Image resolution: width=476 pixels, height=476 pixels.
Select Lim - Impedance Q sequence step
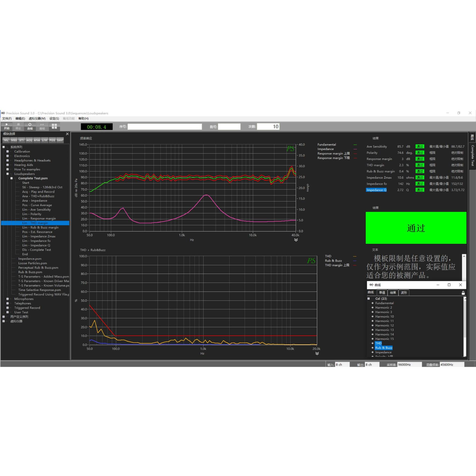click(36, 245)
